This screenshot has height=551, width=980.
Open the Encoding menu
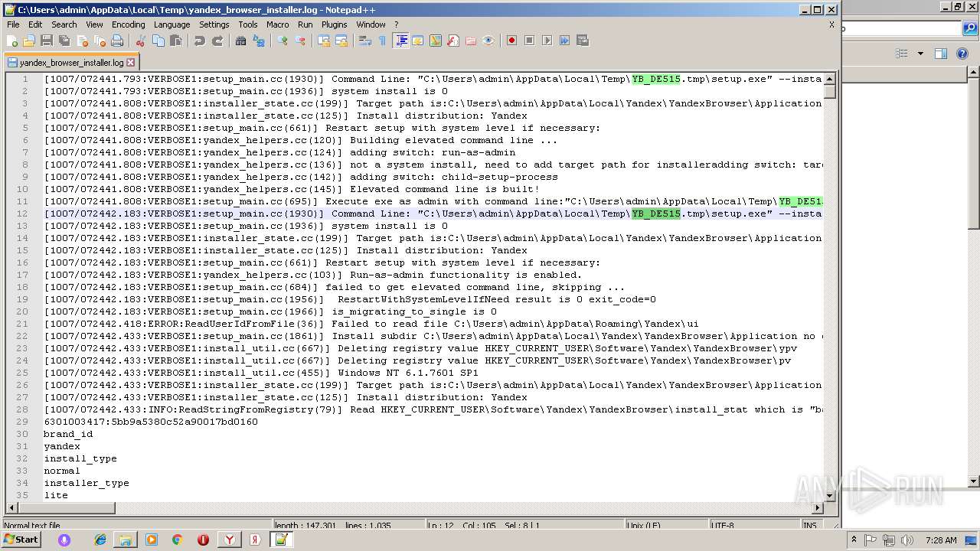pyautogui.click(x=128, y=24)
